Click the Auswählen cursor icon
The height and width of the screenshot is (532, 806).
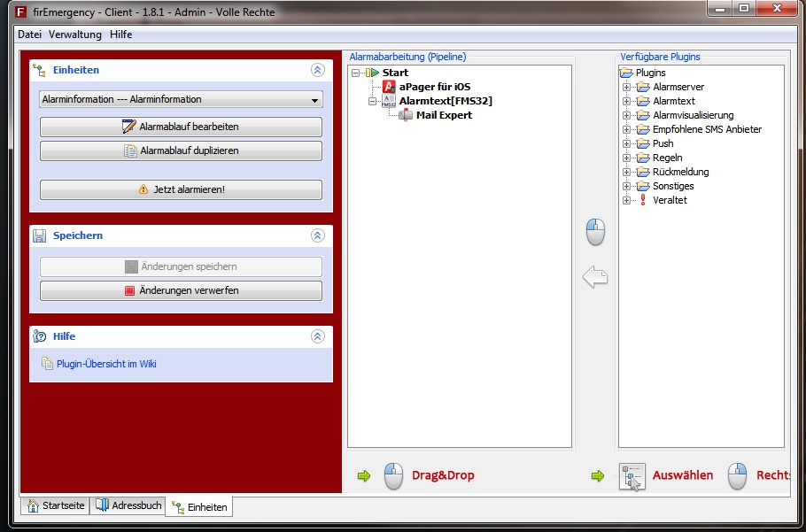pyautogui.click(x=632, y=476)
